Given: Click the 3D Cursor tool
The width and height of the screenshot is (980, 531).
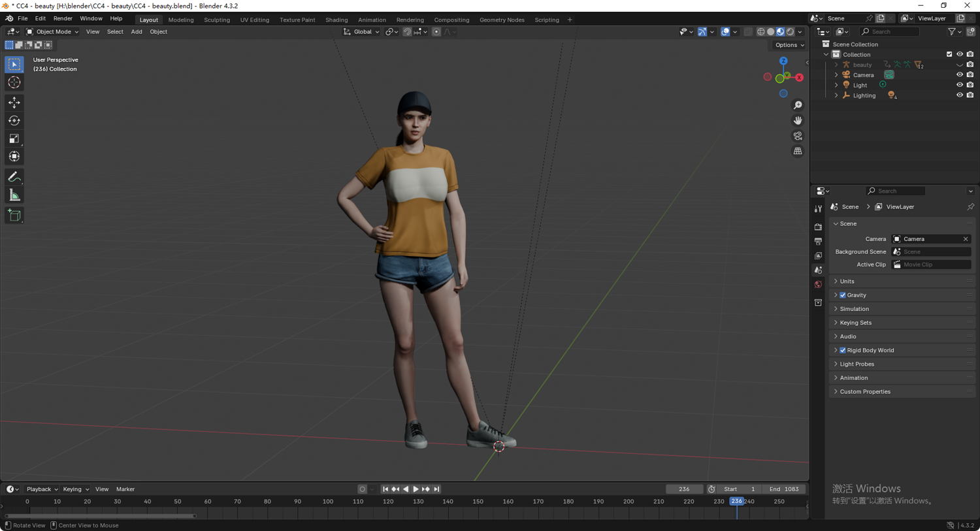Looking at the screenshot, I should pyautogui.click(x=14, y=82).
